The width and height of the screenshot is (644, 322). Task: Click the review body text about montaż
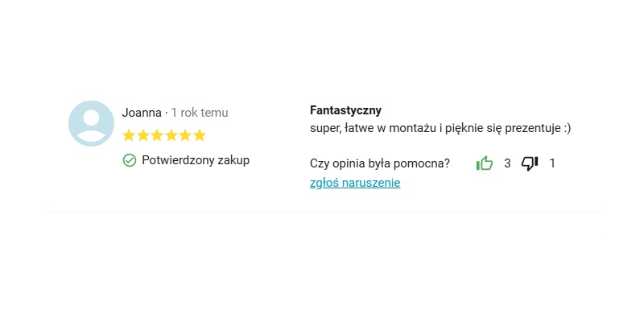click(440, 128)
